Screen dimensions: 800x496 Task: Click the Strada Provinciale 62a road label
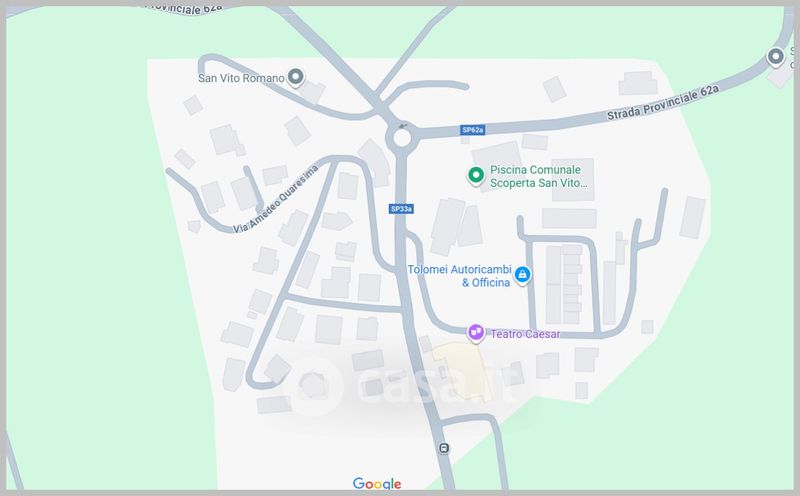click(x=663, y=102)
